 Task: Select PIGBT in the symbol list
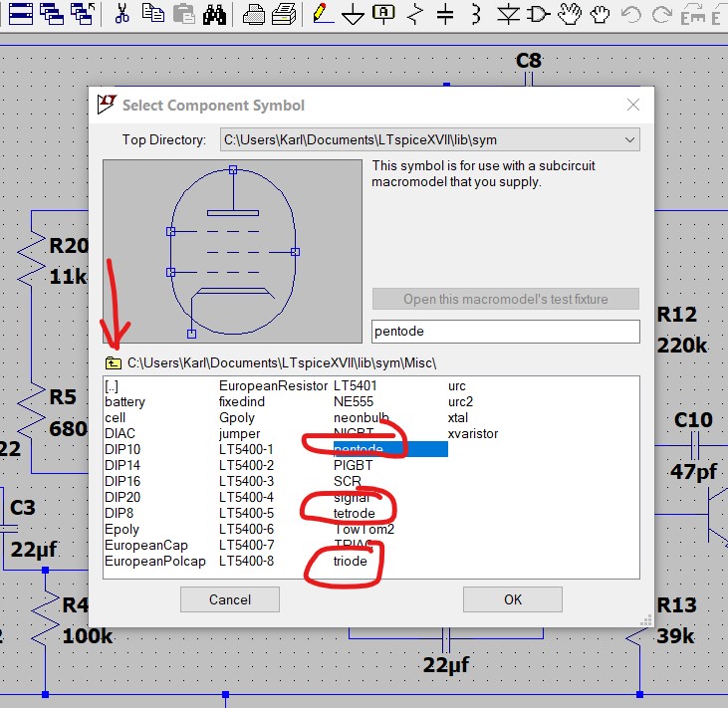click(x=353, y=465)
